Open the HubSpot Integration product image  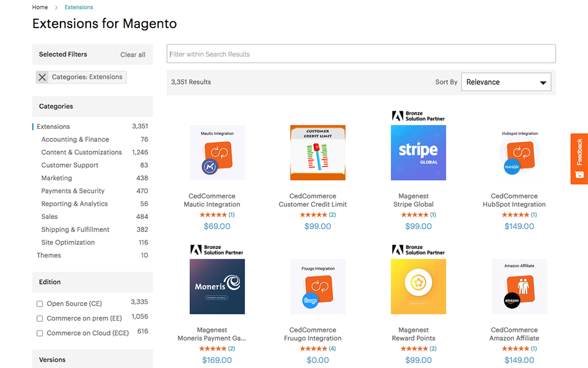click(519, 153)
